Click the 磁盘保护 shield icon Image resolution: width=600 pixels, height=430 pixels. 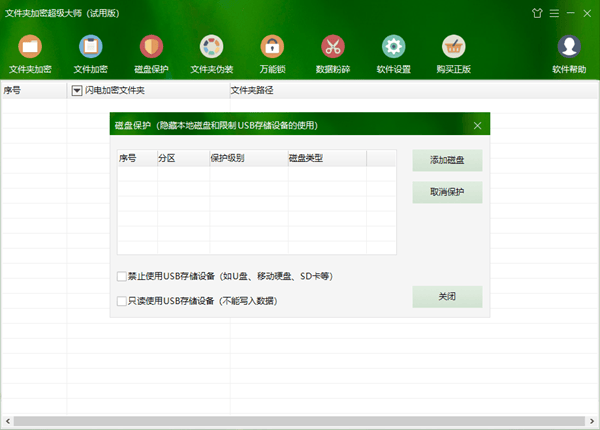[x=151, y=48]
